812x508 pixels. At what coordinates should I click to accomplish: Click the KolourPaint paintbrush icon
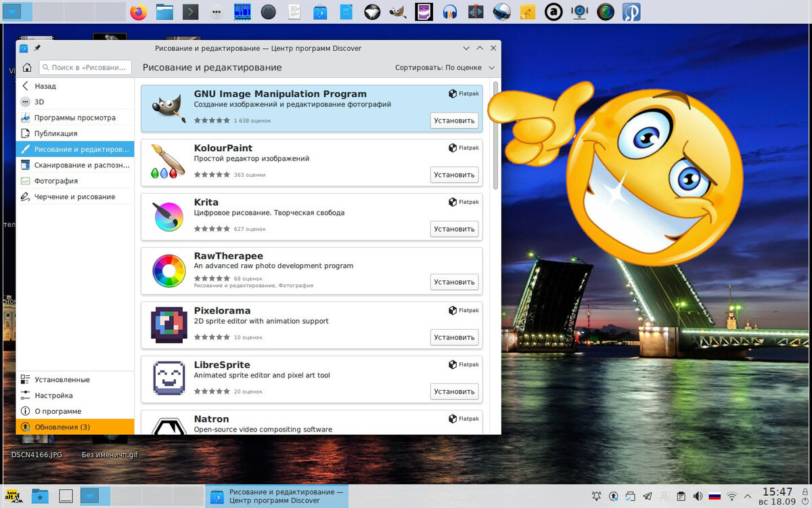(x=167, y=162)
